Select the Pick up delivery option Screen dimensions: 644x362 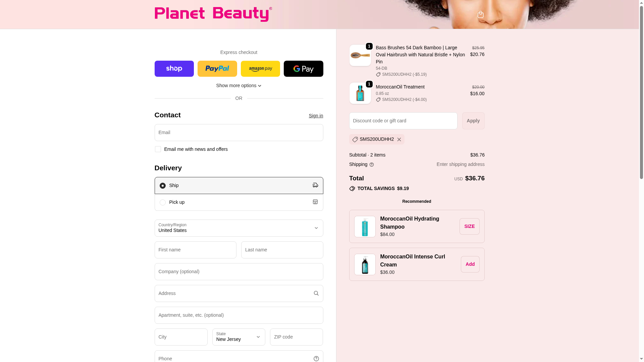tap(239, 202)
